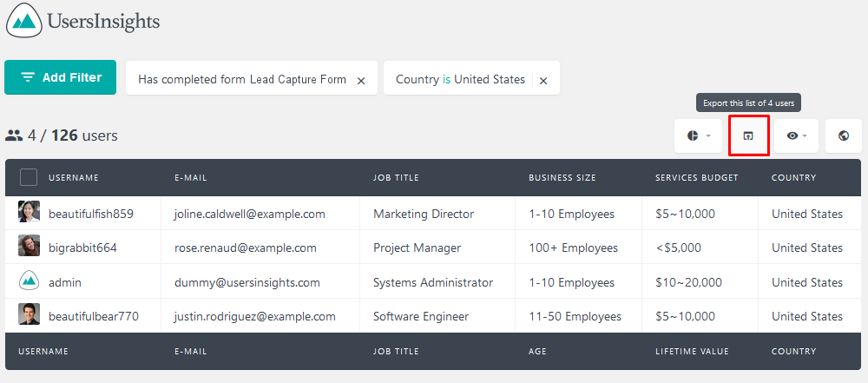Sort by the SERVICES BUDGET column header
This screenshot has height=383, width=868.
point(697,178)
